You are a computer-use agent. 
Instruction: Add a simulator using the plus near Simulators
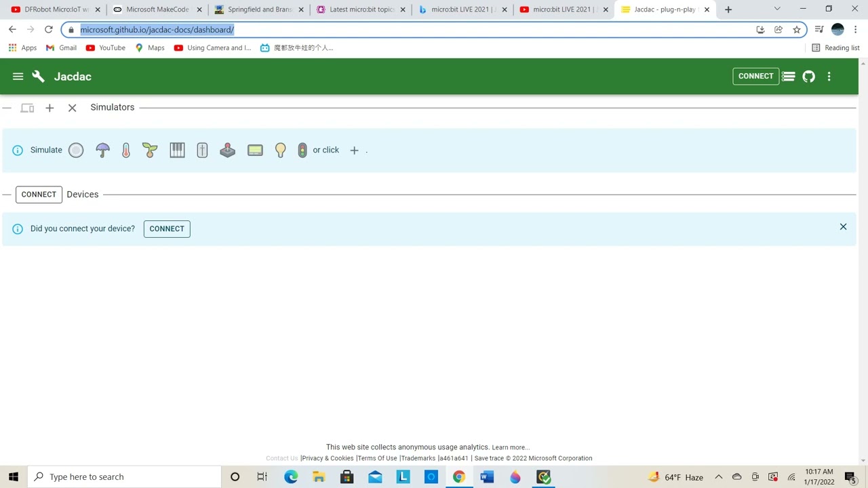(50, 108)
